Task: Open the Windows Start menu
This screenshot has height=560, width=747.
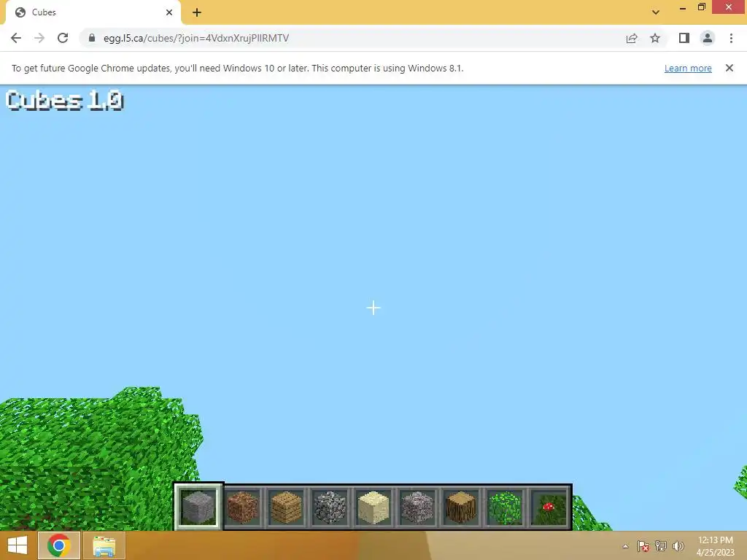Action: click(18, 545)
